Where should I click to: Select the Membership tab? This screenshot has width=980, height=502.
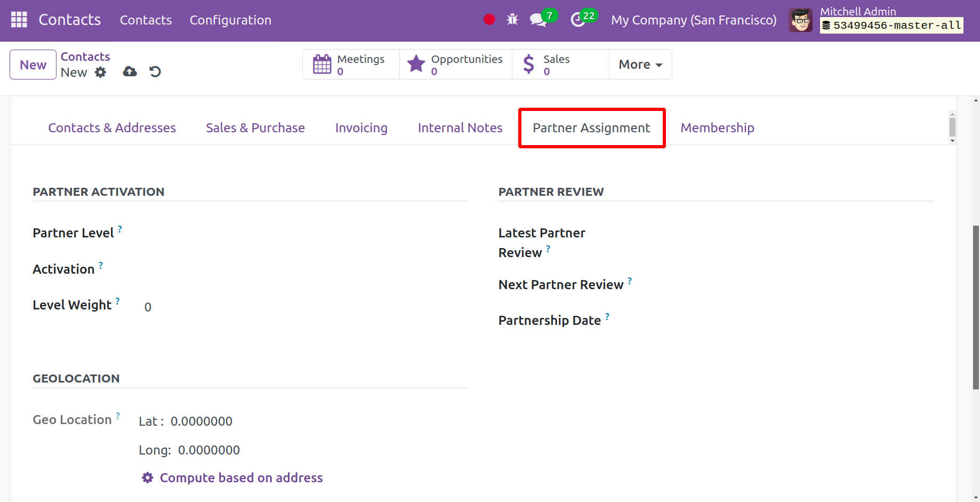tap(717, 128)
